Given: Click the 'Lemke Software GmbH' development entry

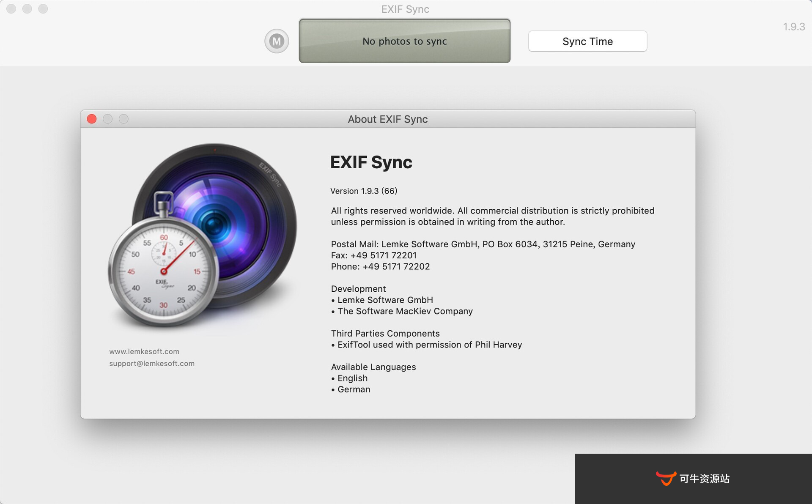Looking at the screenshot, I should click(382, 300).
